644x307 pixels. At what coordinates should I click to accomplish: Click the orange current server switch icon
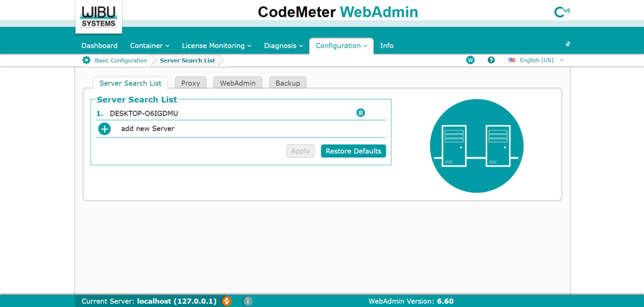point(227,301)
